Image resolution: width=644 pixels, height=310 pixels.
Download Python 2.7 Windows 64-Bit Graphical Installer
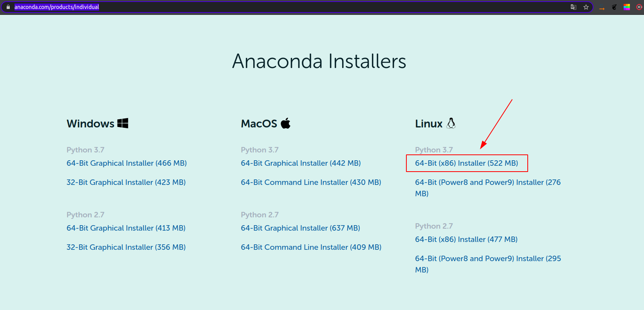[126, 228]
